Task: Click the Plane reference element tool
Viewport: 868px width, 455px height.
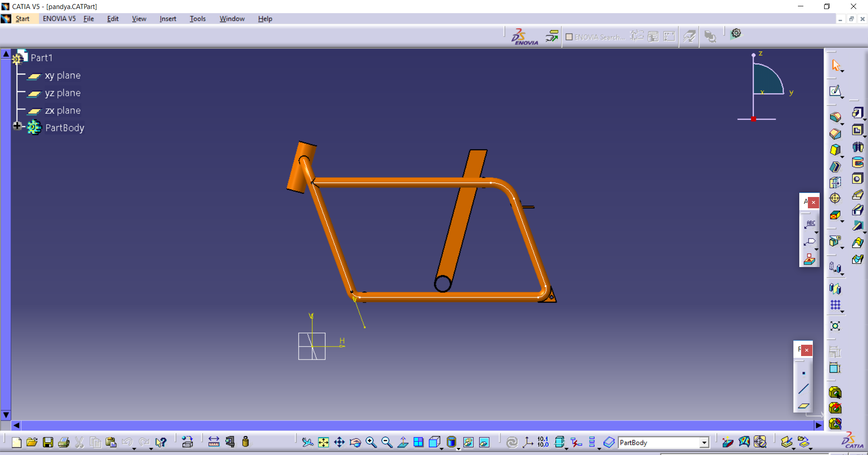Action: 803,406
